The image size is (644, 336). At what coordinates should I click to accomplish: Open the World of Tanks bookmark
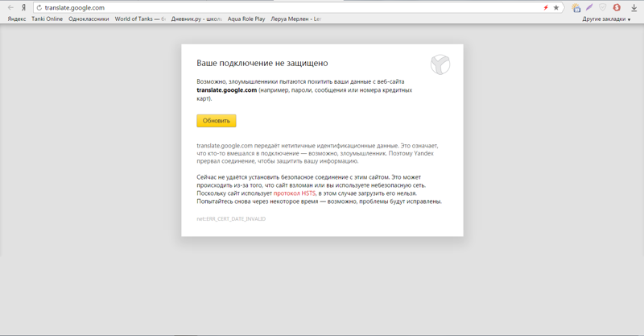point(139,19)
